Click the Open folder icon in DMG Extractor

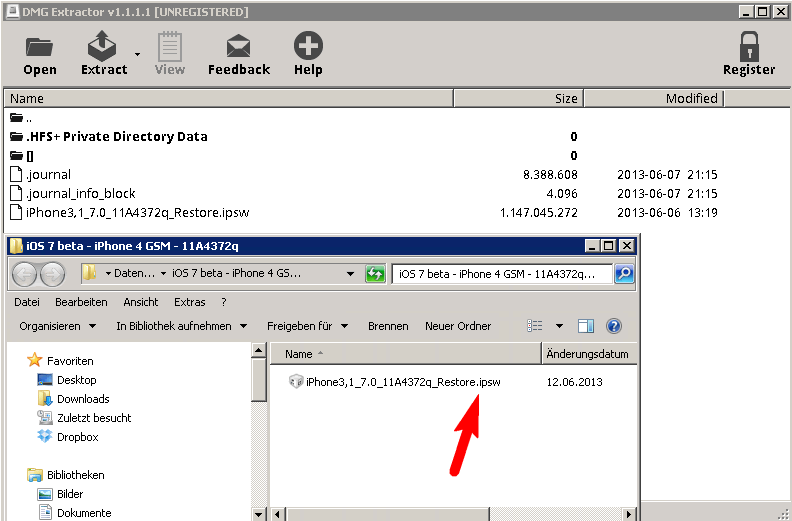tap(39, 47)
